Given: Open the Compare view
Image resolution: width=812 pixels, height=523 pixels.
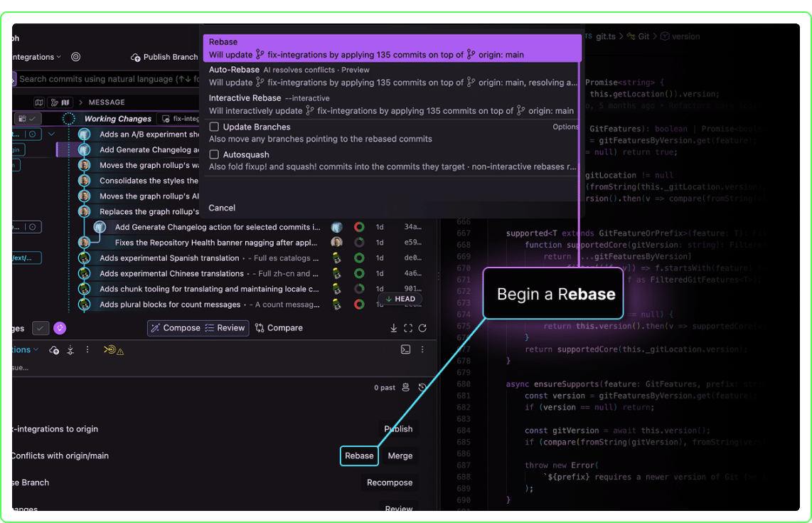Looking at the screenshot, I should click(x=279, y=328).
